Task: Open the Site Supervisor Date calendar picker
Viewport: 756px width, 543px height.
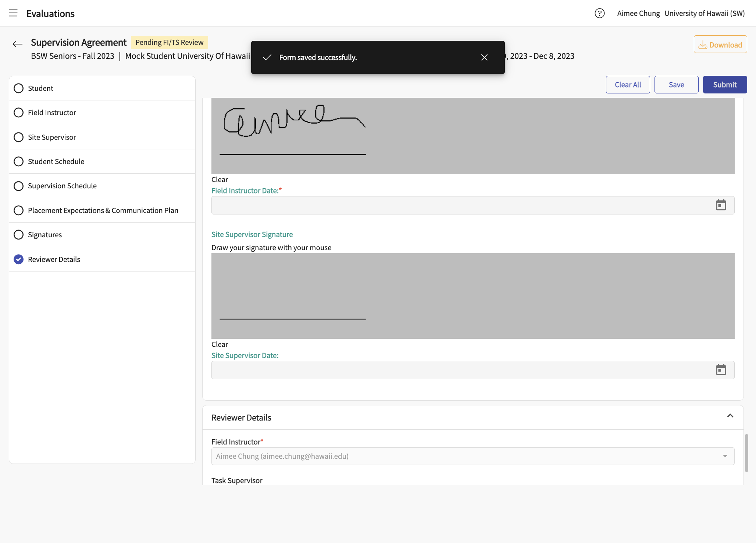Action: click(721, 370)
